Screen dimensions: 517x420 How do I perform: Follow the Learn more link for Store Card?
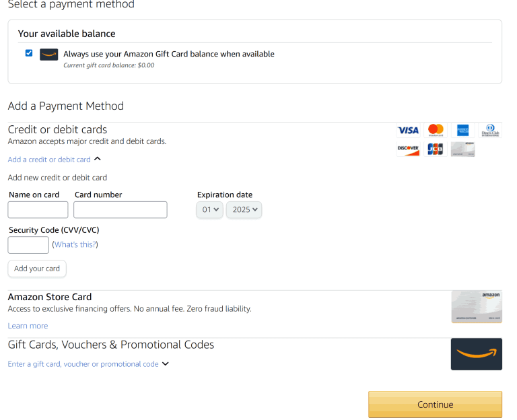(28, 326)
